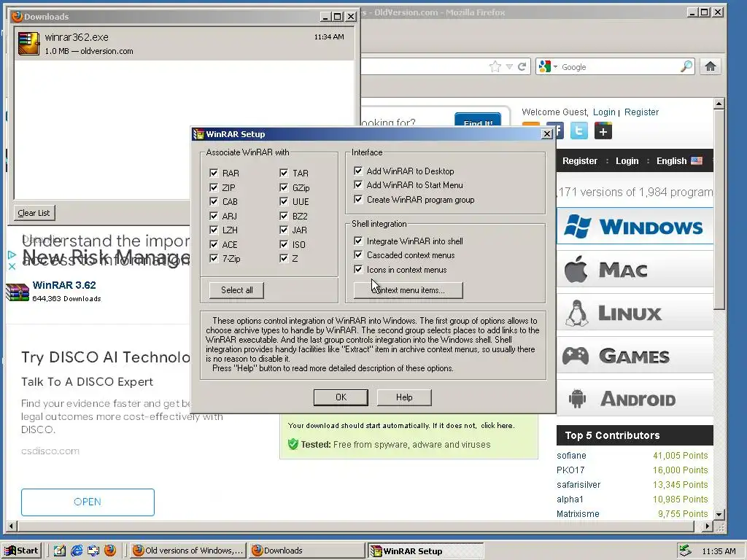Screen dimensions: 747x560
Task: Click the reload icon in Firefox address bar
Action: point(522,66)
